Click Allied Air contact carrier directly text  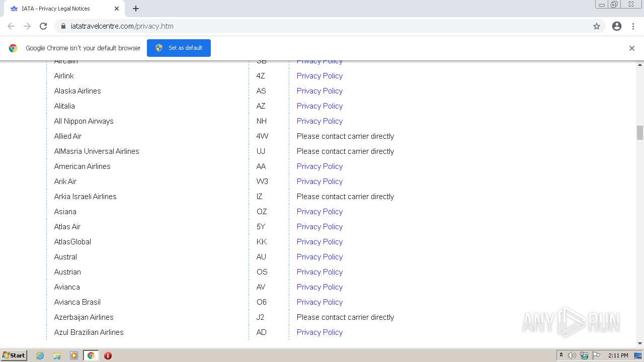pos(346,136)
